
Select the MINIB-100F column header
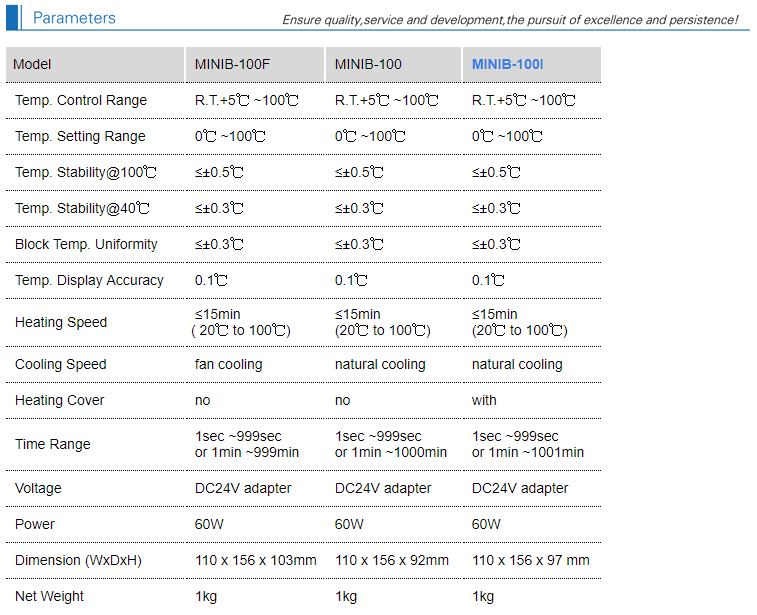pos(232,64)
